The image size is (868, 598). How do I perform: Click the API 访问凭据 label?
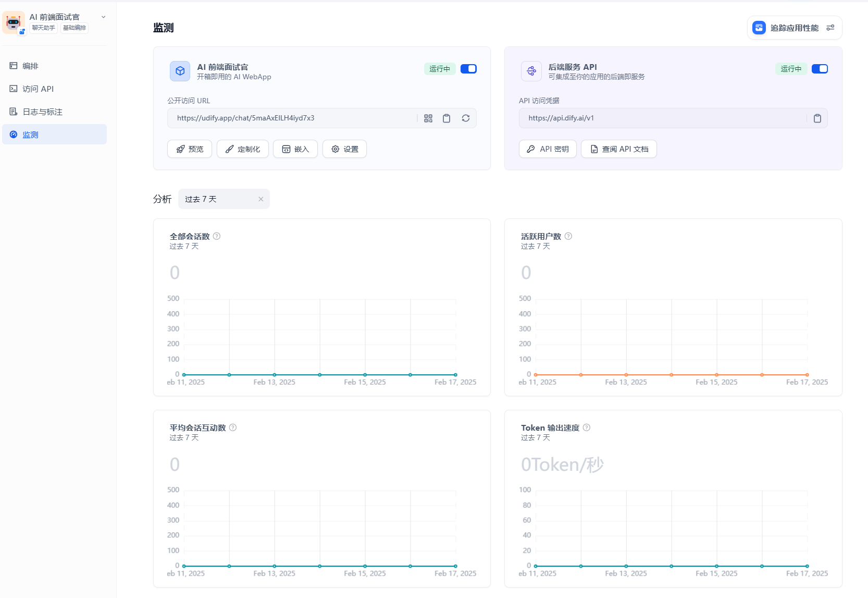click(x=539, y=101)
